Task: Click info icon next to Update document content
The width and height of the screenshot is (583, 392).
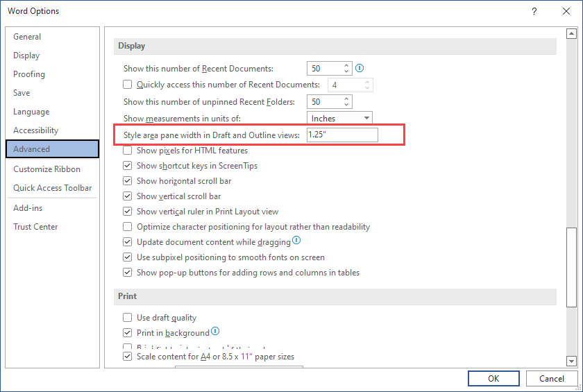Action: (x=296, y=240)
